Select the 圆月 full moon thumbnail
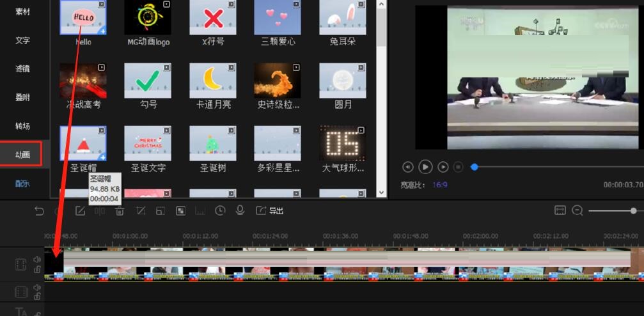644x316 pixels. point(343,81)
